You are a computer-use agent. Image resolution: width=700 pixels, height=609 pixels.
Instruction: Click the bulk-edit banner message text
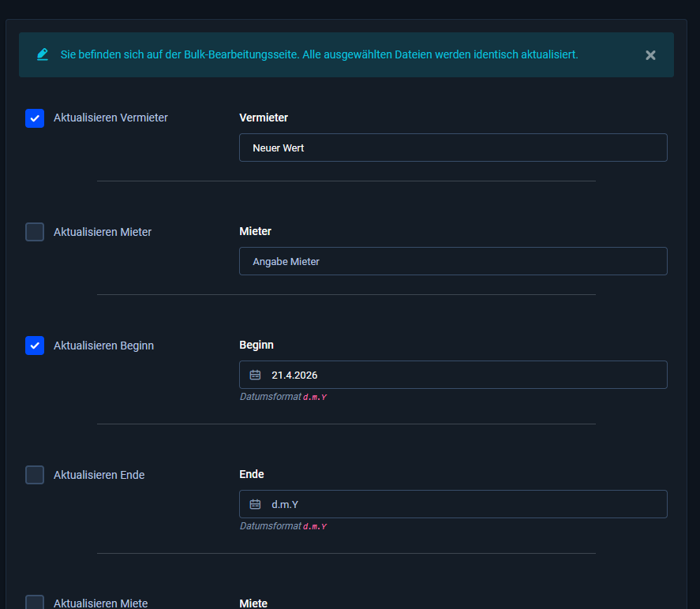[319, 54]
